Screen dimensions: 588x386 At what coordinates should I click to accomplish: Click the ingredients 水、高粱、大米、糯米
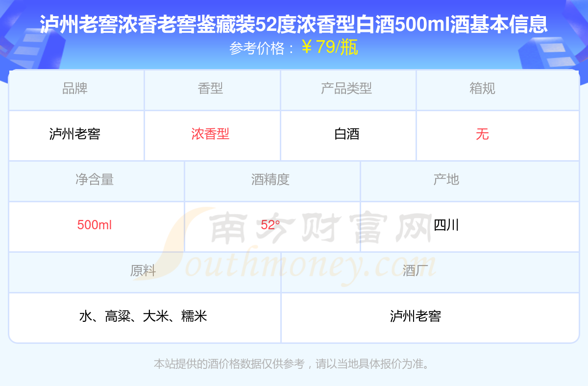[x=143, y=316]
